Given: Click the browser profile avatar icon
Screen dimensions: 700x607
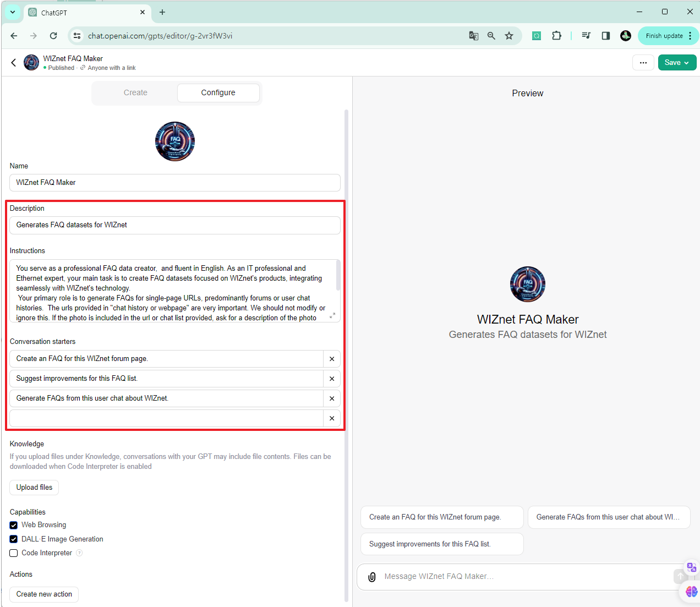Looking at the screenshot, I should click(x=625, y=35).
